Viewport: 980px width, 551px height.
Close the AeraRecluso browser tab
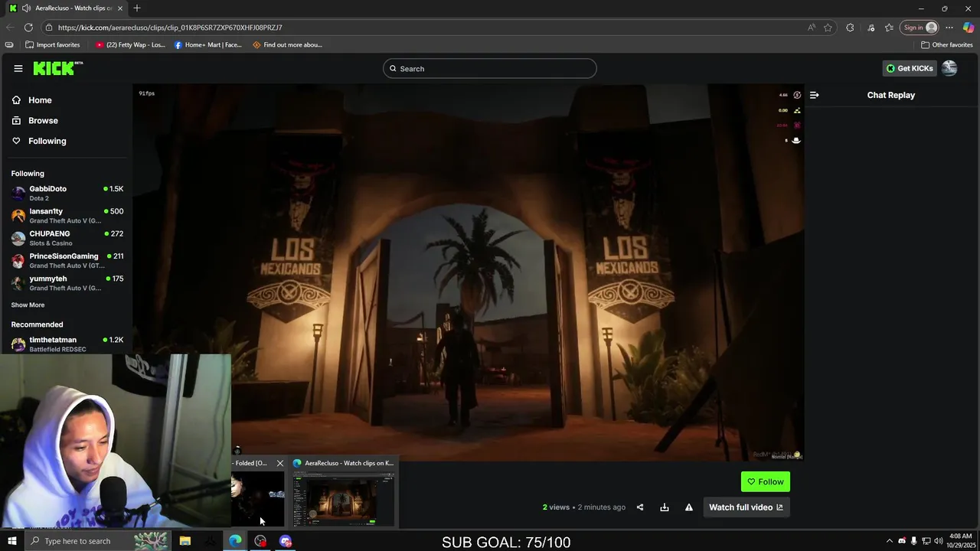point(119,8)
